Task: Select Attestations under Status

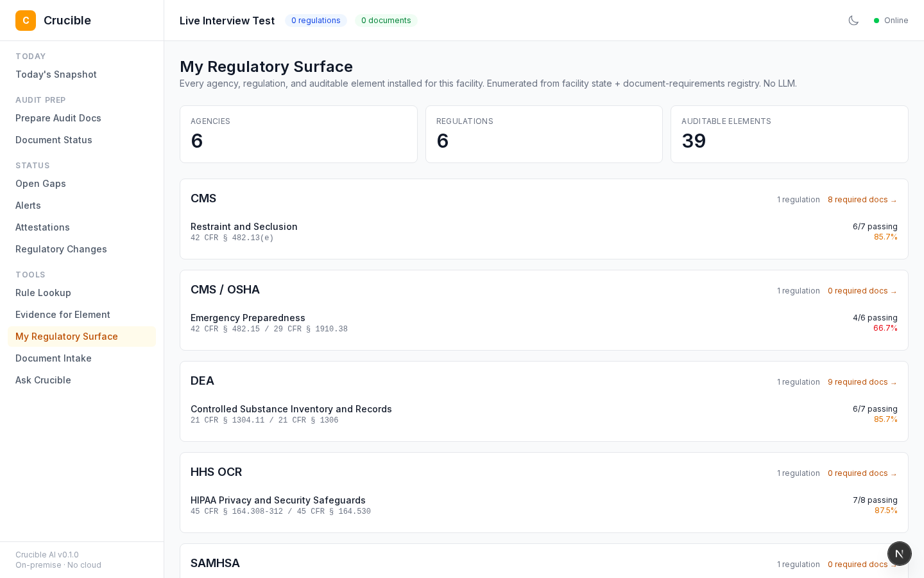Action: click(42, 227)
